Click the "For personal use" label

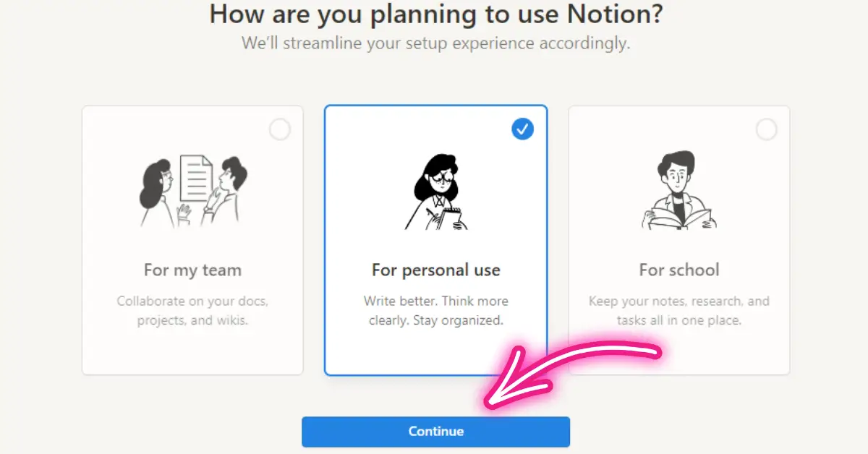[x=435, y=270]
